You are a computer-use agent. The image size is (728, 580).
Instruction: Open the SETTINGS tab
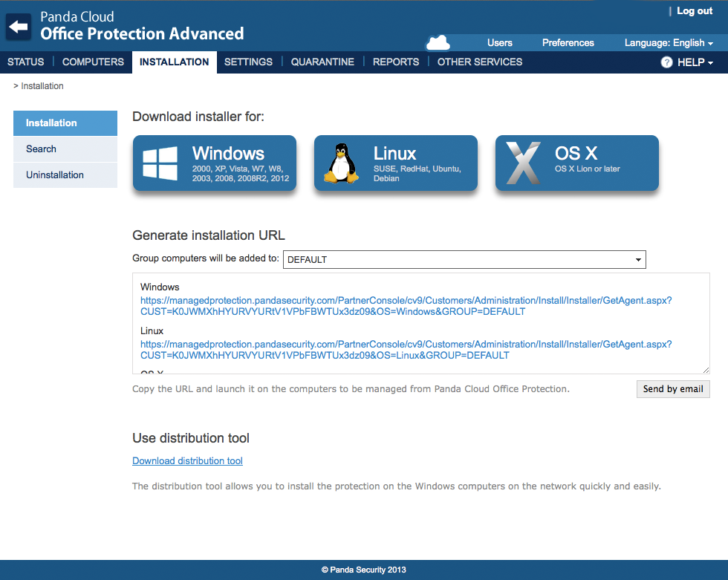tap(248, 62)
